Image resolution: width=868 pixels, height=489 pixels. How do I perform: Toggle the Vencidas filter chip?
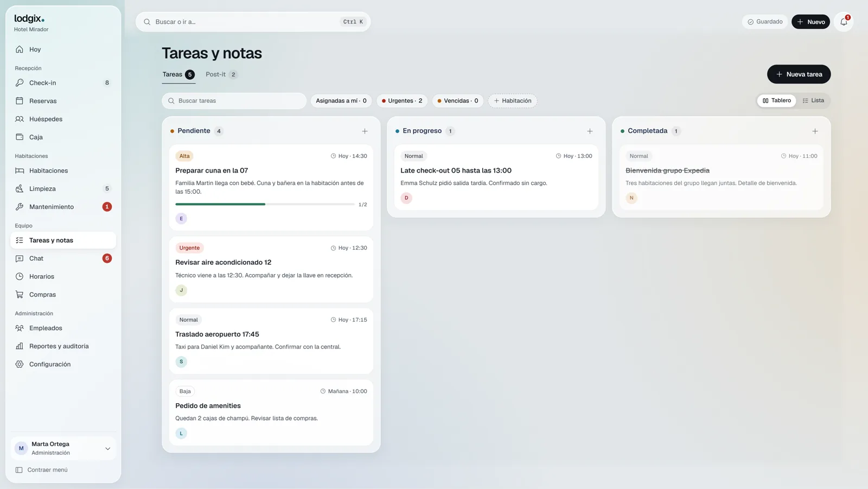click(x=458, y=100)
